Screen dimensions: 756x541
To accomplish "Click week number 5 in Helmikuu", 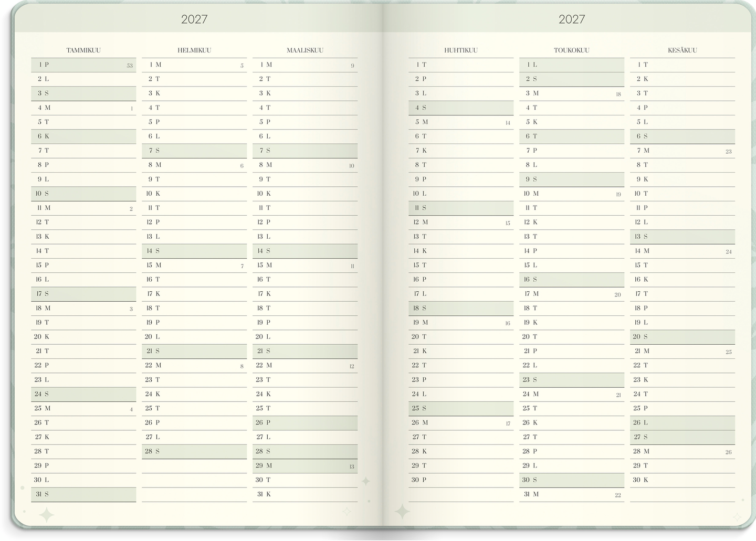I will click(242, 66).
